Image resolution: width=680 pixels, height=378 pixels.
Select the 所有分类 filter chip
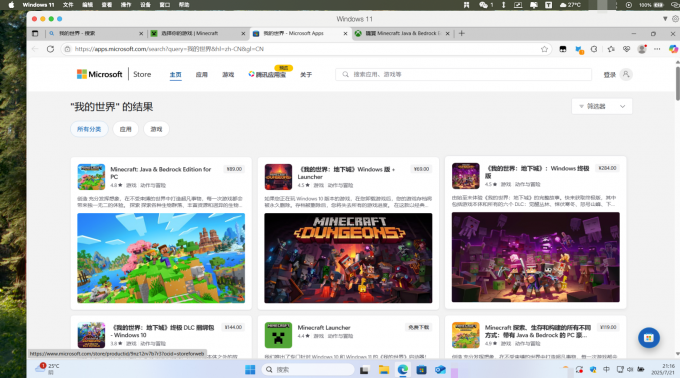[x=89, y=129]
